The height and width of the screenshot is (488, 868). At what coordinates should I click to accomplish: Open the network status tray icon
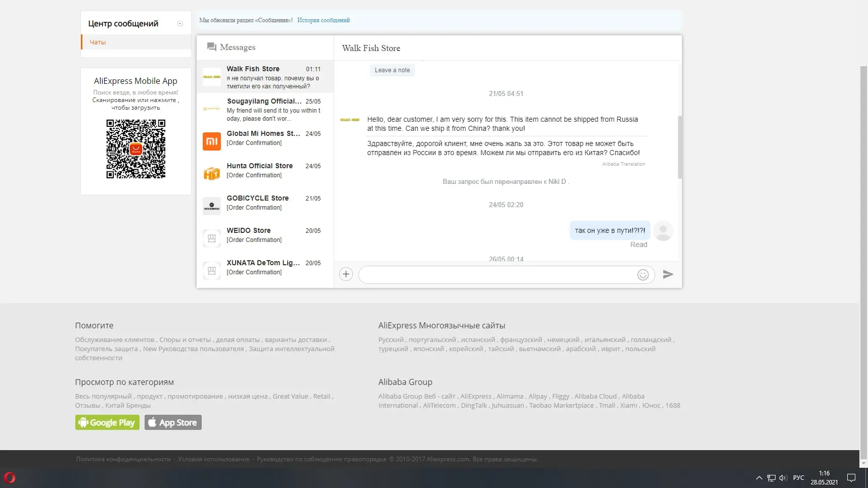point(771,478)
